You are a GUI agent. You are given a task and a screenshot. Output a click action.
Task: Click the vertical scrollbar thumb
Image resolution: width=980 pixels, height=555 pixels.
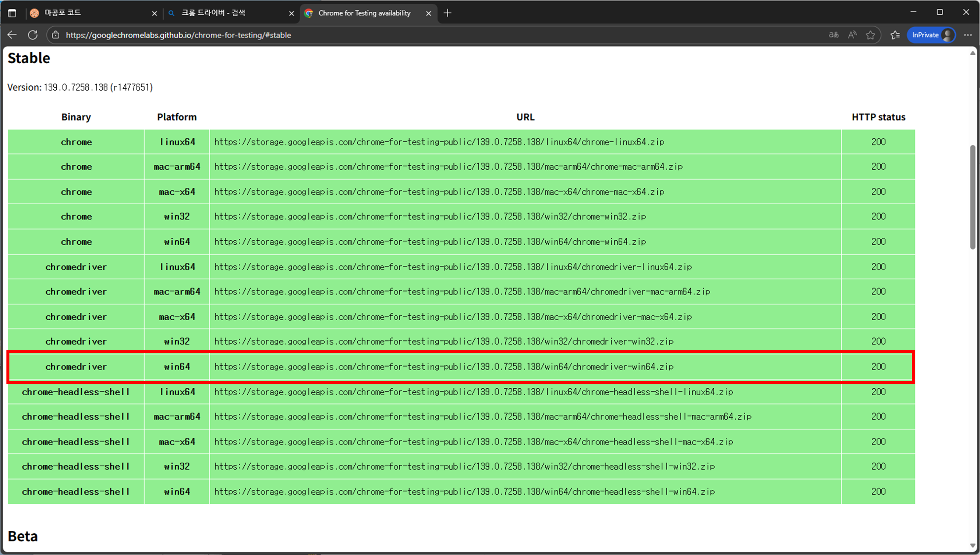973,197
